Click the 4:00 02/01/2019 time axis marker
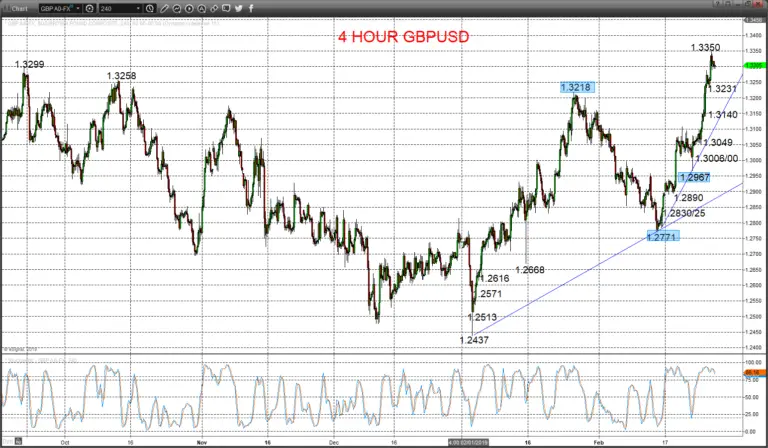Screen dimensions: 768x448 [x=468, y=442]
